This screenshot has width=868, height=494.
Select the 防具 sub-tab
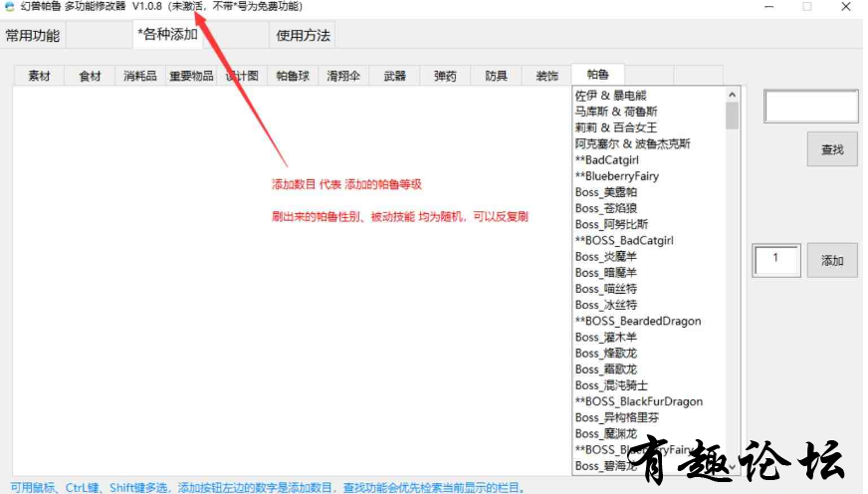click(496, 76)
